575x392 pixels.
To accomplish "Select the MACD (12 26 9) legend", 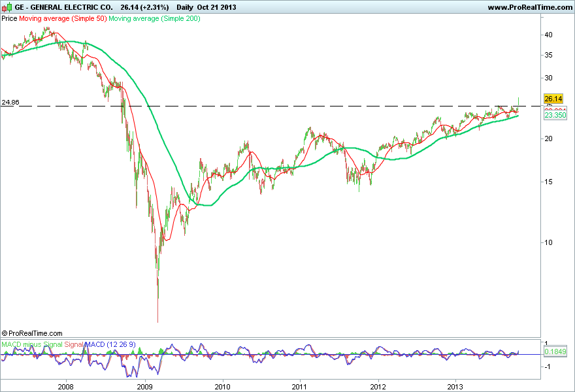I will [x=110, y=345].
